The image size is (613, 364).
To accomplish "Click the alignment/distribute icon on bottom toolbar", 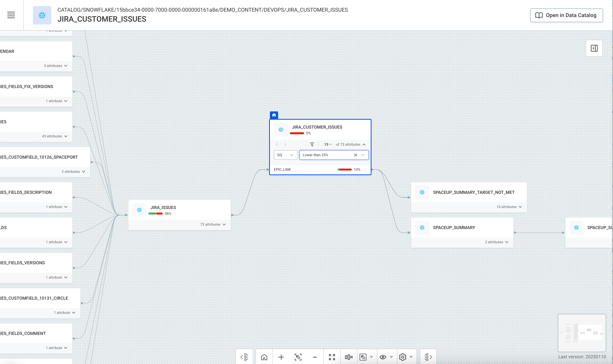I will pos(349,357).
